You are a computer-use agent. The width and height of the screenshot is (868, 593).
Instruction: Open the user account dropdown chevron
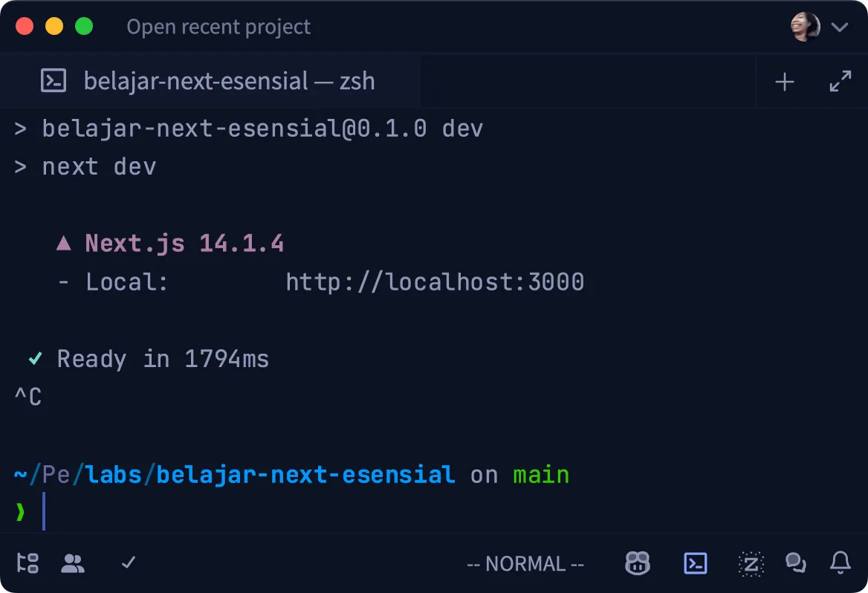(840, 27)
